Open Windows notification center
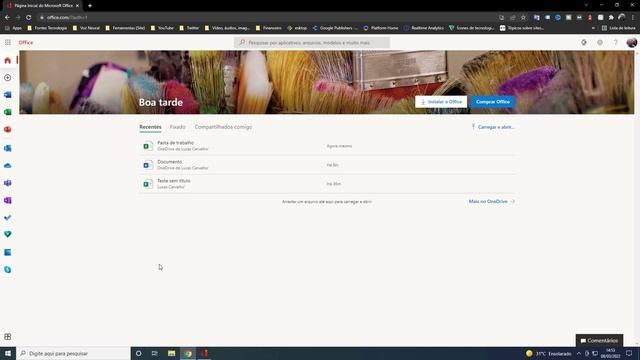This screenshot has height=360, width=640. tap(629, 353)
